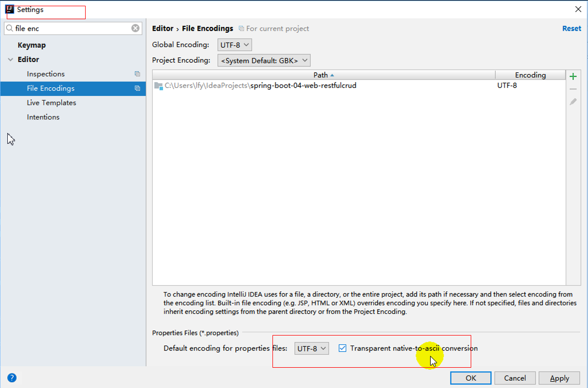Clear the settings search field
Image resolution: width=588 pixels, height=388 pixels.
point(135,28)
